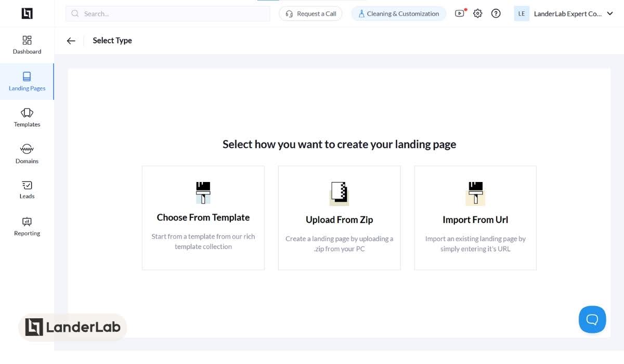Select the Import From Url heading
Image resolution: width=624 pixels, height=364 pixels.
475,220
